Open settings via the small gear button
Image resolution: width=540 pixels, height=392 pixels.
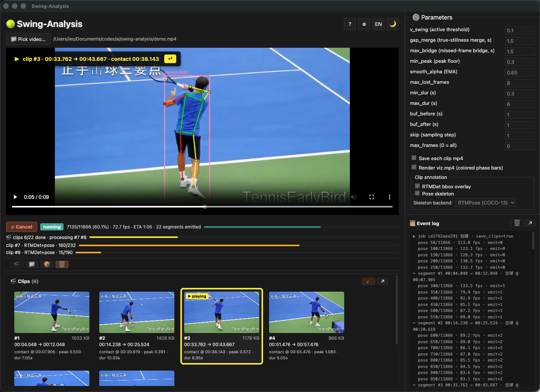coord(364,24)
